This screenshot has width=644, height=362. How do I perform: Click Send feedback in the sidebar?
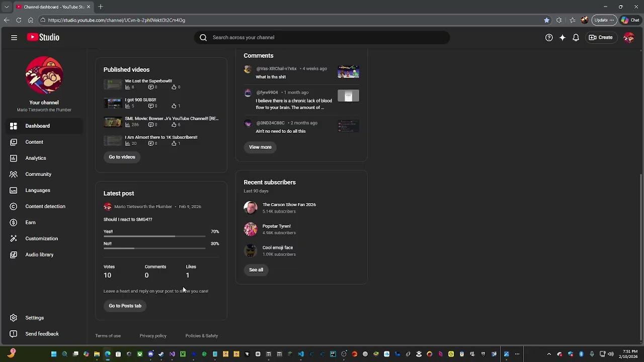[44, 334]
